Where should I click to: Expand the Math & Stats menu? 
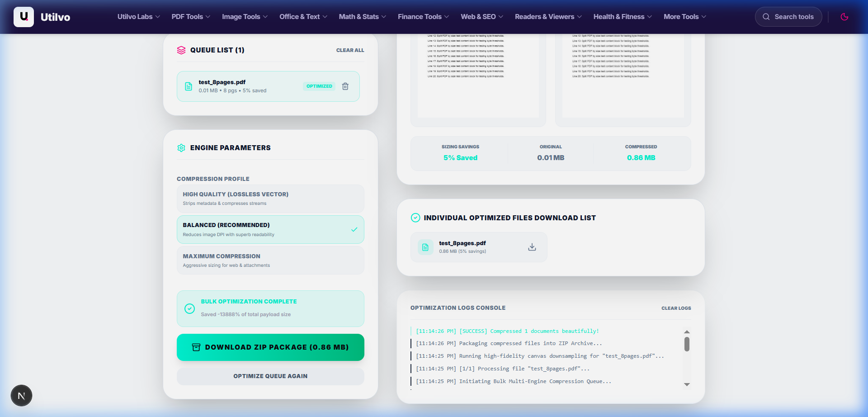(363, 17)
